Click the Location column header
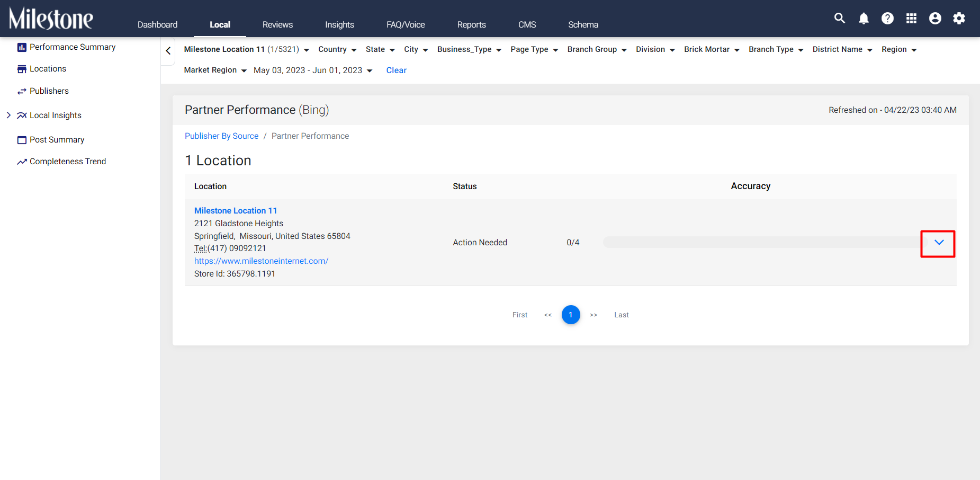 pos(210,186)
